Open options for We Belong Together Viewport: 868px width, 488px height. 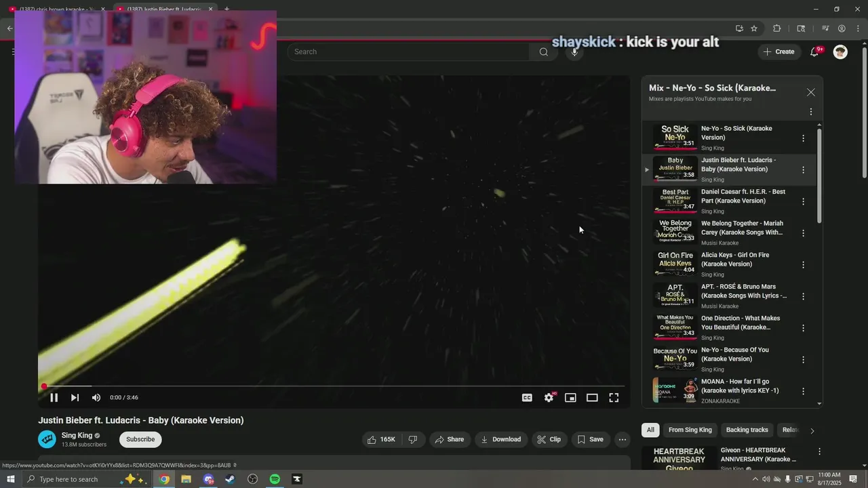(x=804, y=233)
